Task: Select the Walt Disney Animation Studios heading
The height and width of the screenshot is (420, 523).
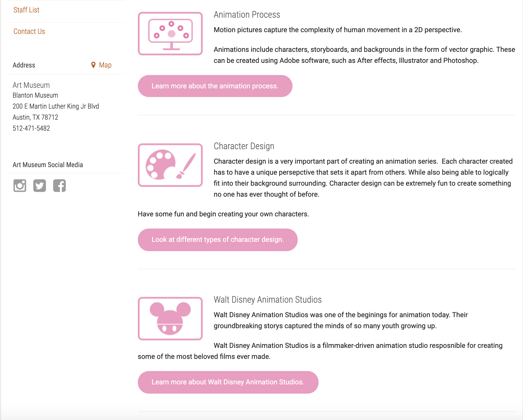Action: [268, 300]
